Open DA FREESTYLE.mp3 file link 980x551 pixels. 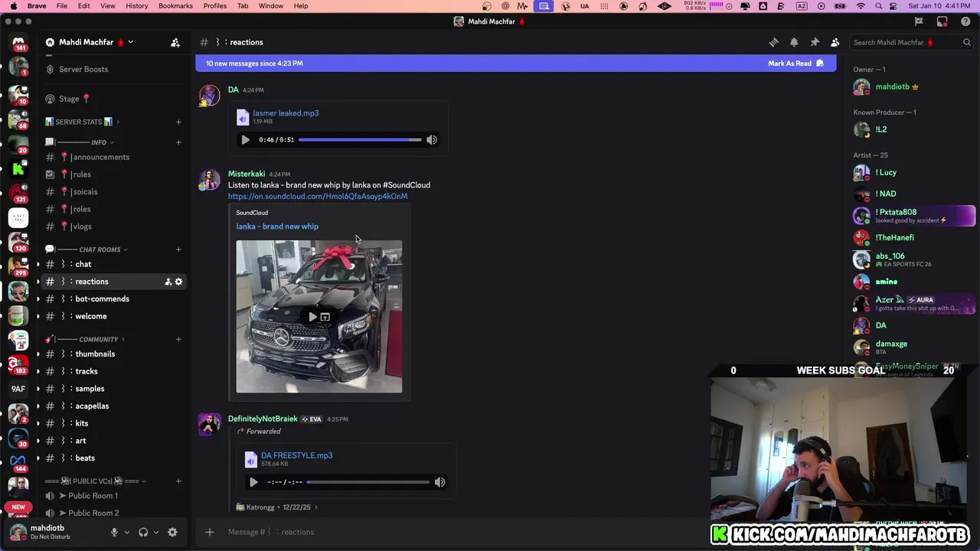(296, 455)
